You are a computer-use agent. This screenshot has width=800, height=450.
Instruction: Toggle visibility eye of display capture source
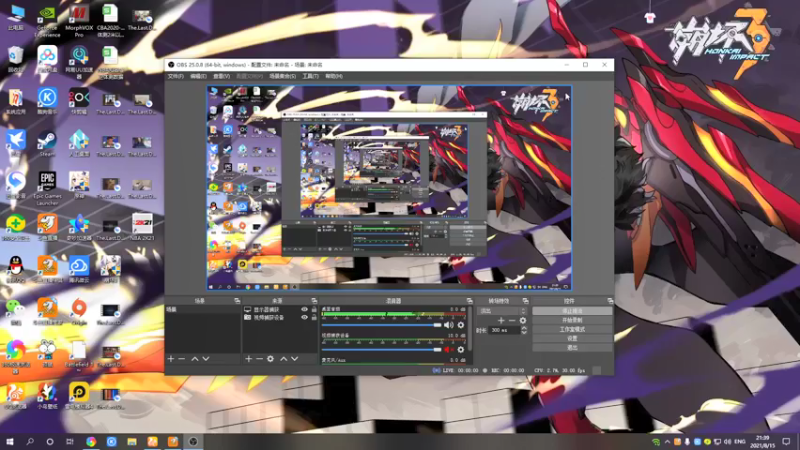click(x=305, y=310)
